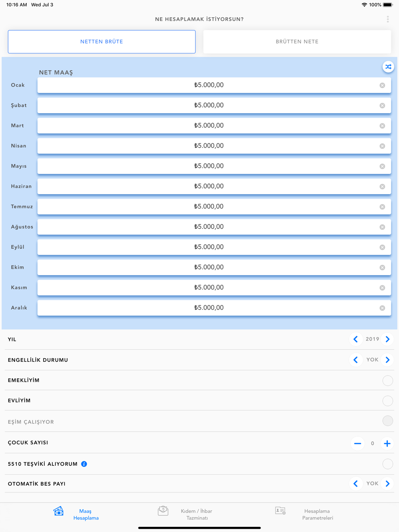The image size is (399, 532).
Task: Click the 2019 year value
Action: pos(372,339)
